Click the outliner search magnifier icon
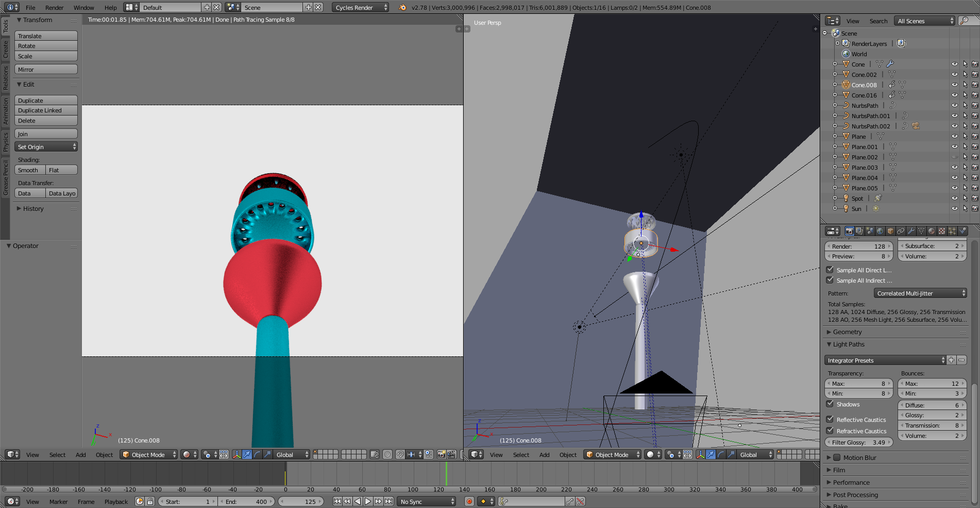Screen dimensions: 980x508 coord(964,21)
